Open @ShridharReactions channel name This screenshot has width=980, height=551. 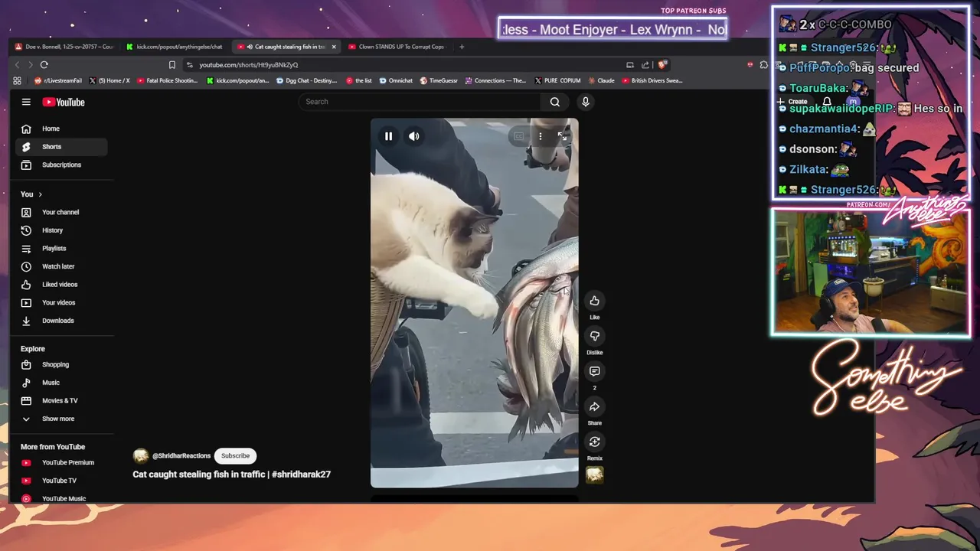(181, 456)
